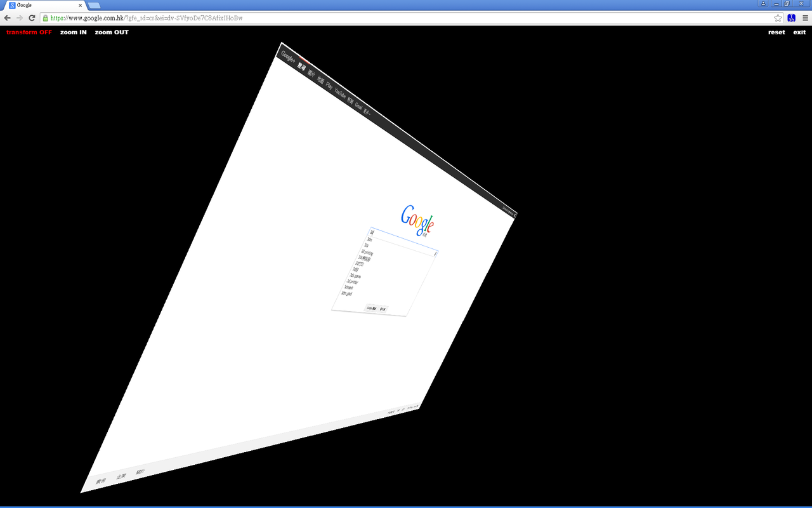Click the keyboard icon in the tilted search box
The width and height of the screenshot is (812, 508).
[x=435, y=253]
